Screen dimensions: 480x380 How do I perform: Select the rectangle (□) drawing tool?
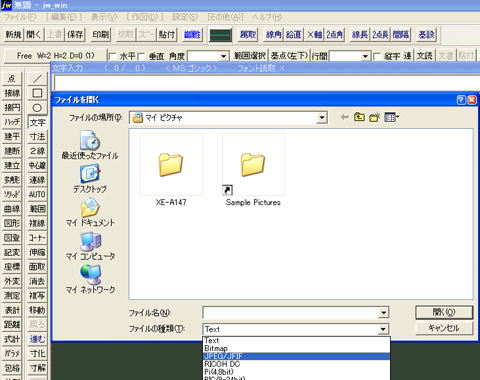click(x=37, y=93)
